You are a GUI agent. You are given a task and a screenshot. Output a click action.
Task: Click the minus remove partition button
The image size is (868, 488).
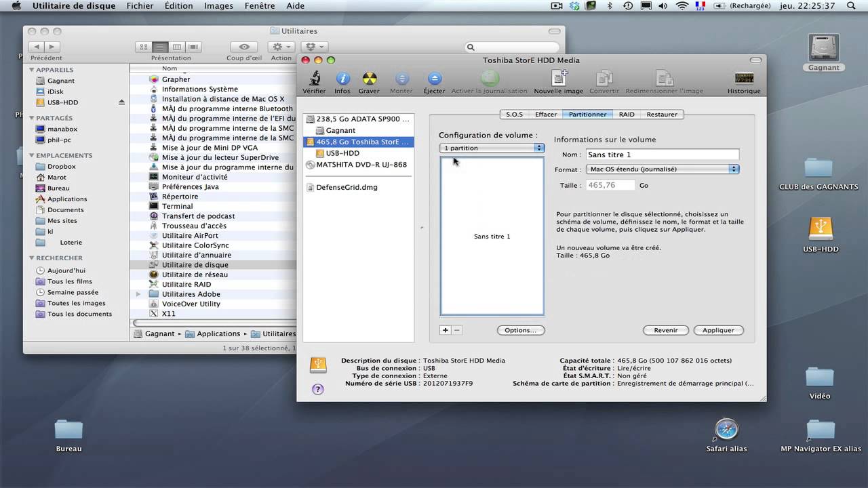456,330
